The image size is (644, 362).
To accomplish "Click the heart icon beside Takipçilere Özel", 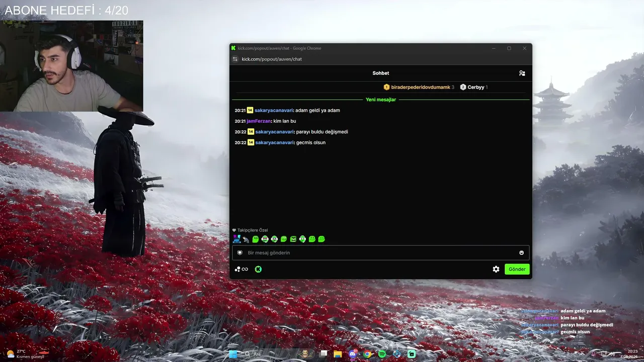I will pos(234,230).
